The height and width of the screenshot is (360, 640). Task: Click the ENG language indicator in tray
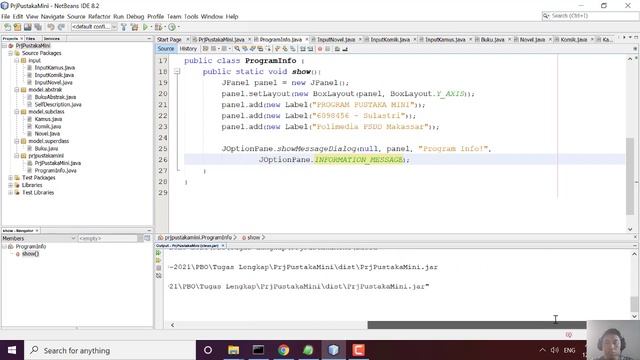[x=569, y=350]
